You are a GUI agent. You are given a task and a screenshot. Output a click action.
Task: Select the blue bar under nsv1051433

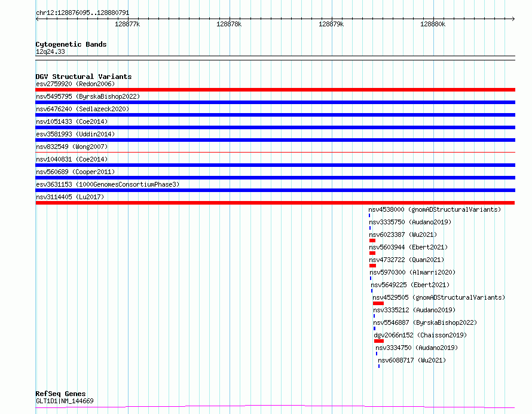tap(275, 127)
